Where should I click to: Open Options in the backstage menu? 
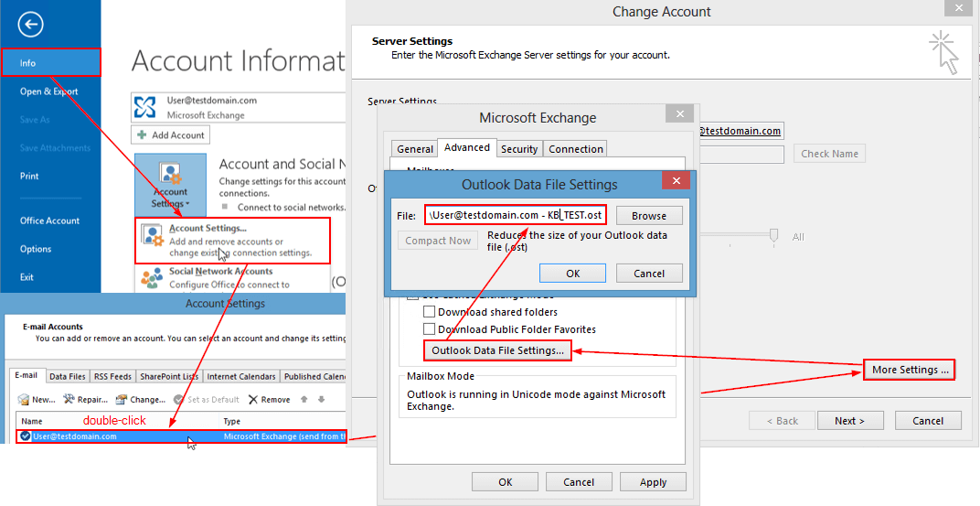(x=35, y=248)
